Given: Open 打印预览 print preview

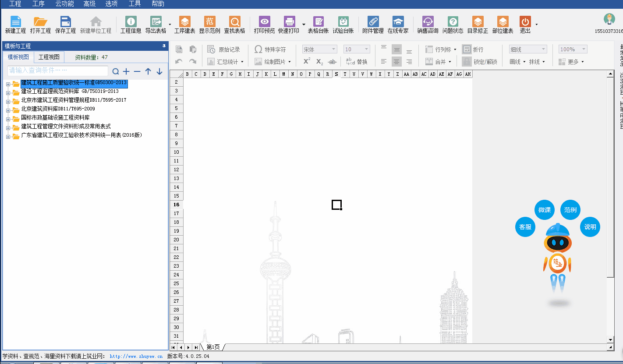Looking at the screenshot, I should (x=264, y=22).
